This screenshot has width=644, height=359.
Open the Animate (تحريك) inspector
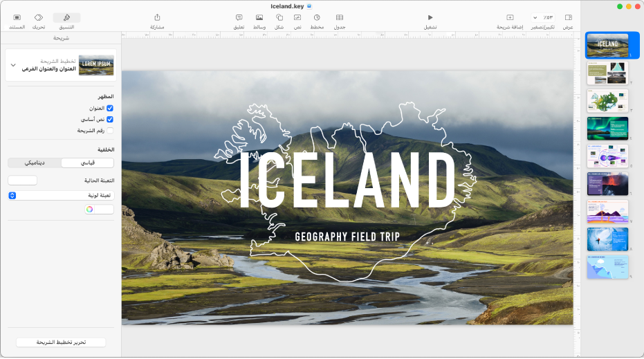click(x=39, y=18)
